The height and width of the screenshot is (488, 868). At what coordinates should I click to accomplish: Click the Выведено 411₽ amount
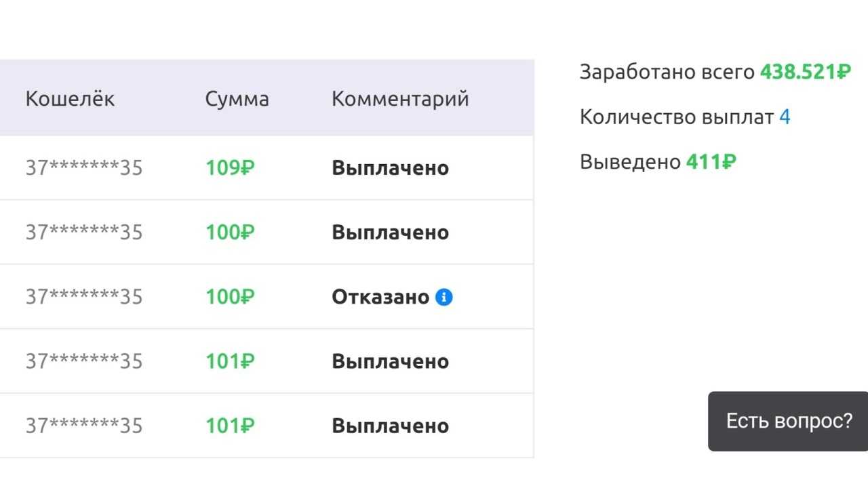pyautogui.click(x=711, y=162)
